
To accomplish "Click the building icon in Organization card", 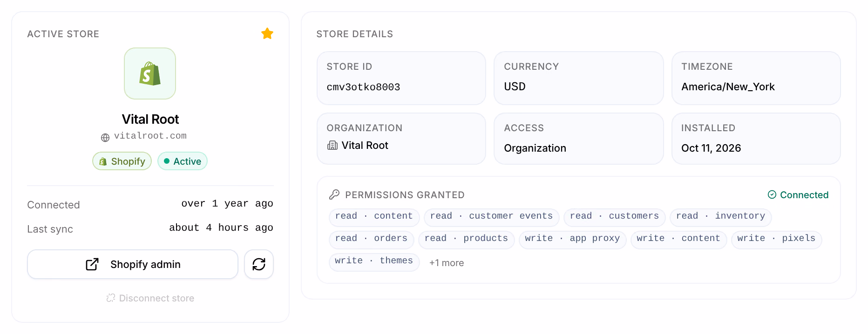I will tap(332, 145).
